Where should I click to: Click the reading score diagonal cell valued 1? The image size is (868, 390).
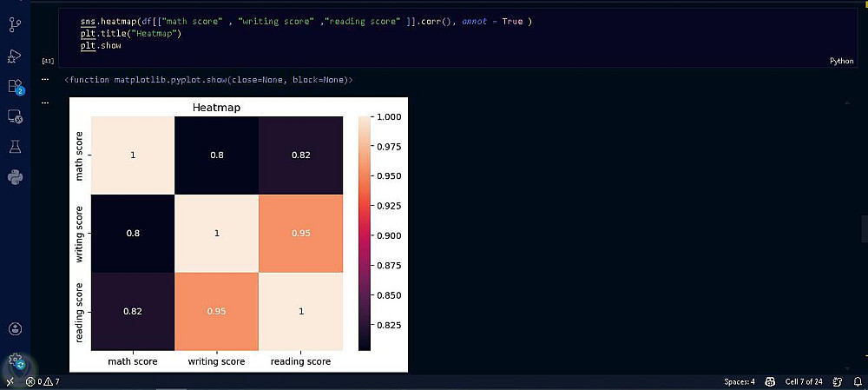pyautogui.click(x=300, y=311)
